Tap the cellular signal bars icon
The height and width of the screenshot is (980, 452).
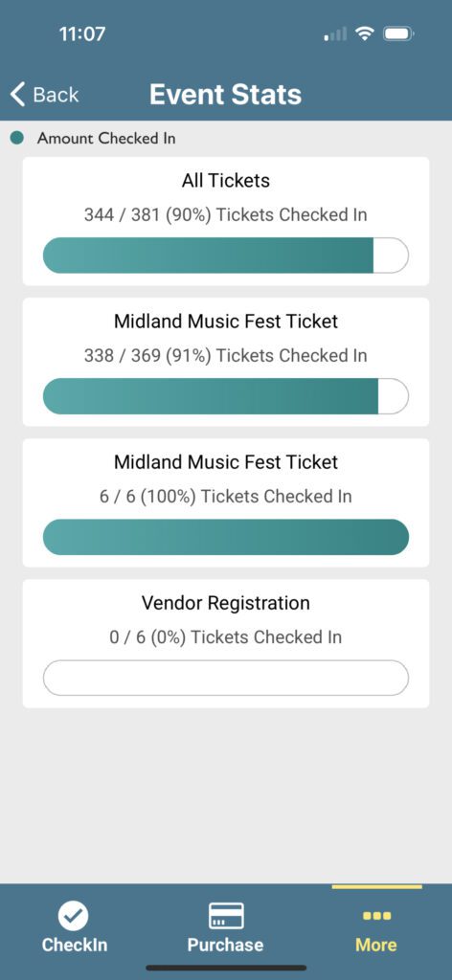click(335, 34)
